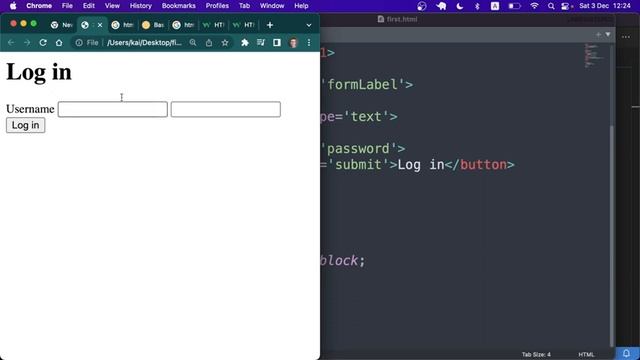Screen dimensions: 640x360
Task: Click the block; text in code
Action: tap(342, 260)
